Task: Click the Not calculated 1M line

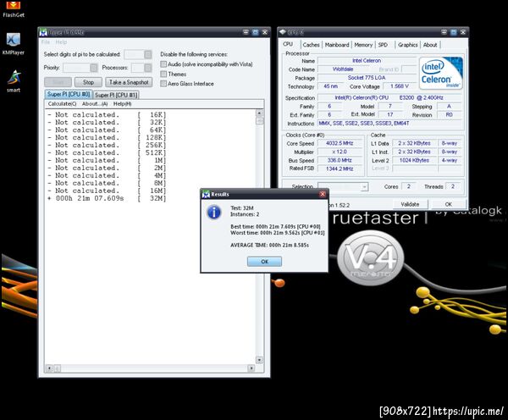Action: pyautogui.click(x=107, y=160)
